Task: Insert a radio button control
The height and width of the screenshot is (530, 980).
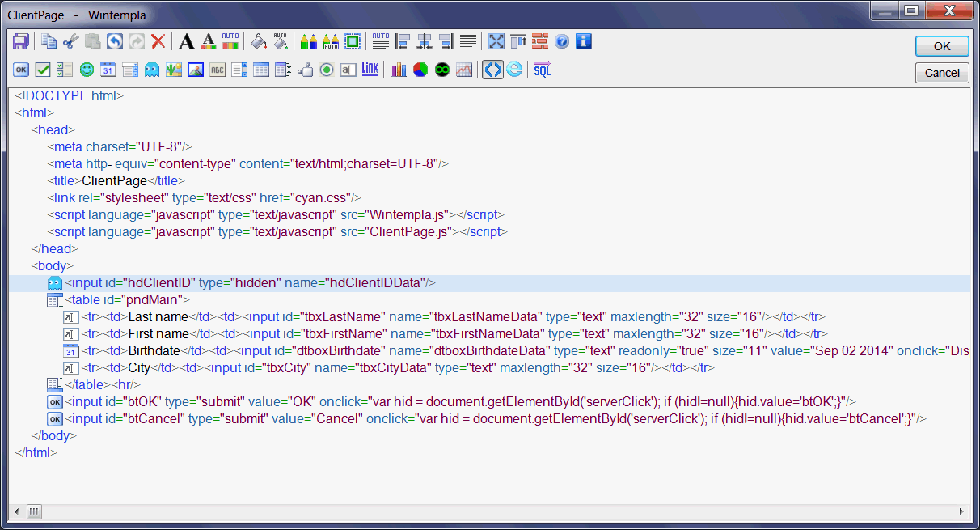Action: click(x=327, y=70)
